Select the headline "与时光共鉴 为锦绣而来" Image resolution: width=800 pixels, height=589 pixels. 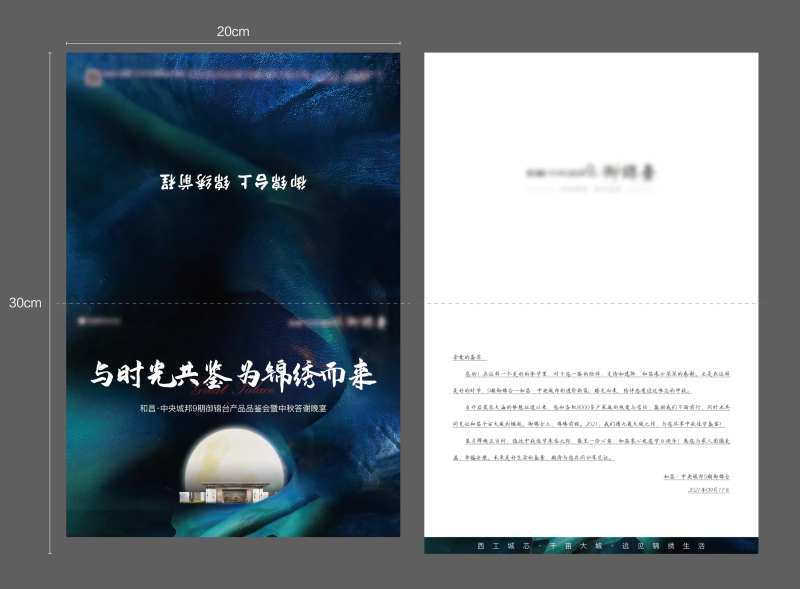point(234,375)
